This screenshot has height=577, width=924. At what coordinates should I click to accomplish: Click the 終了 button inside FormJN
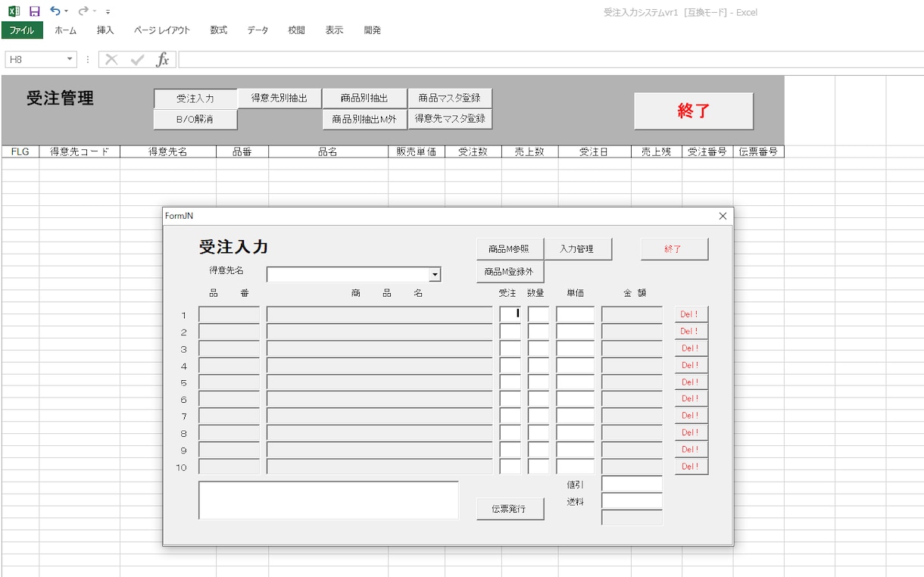coord(674,248)
